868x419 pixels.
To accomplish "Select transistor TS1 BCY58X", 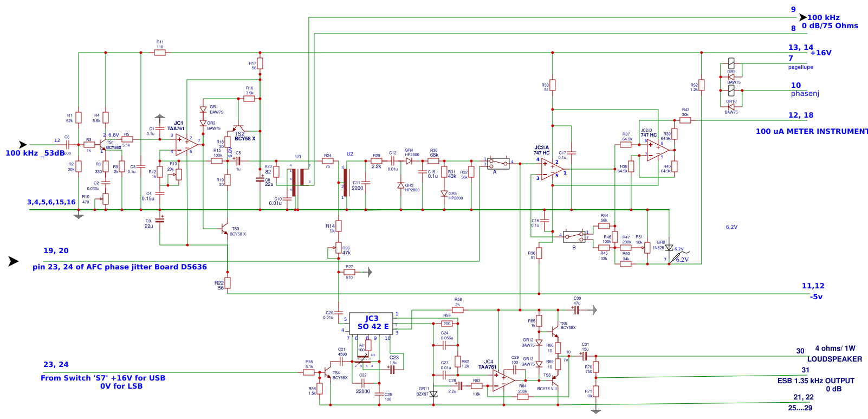I will (102, 145).
